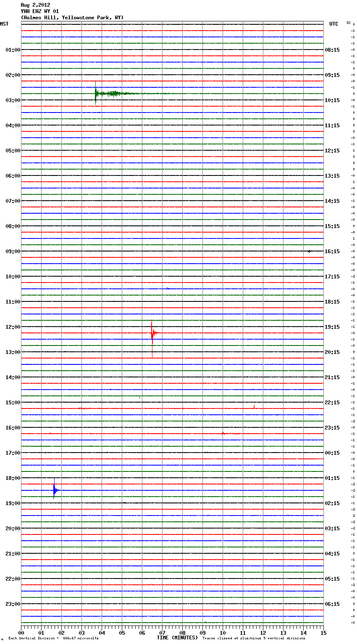Click the small red event after 16:00 near minute 10
The image size is (357, 644).
click(x=231, y=433)
